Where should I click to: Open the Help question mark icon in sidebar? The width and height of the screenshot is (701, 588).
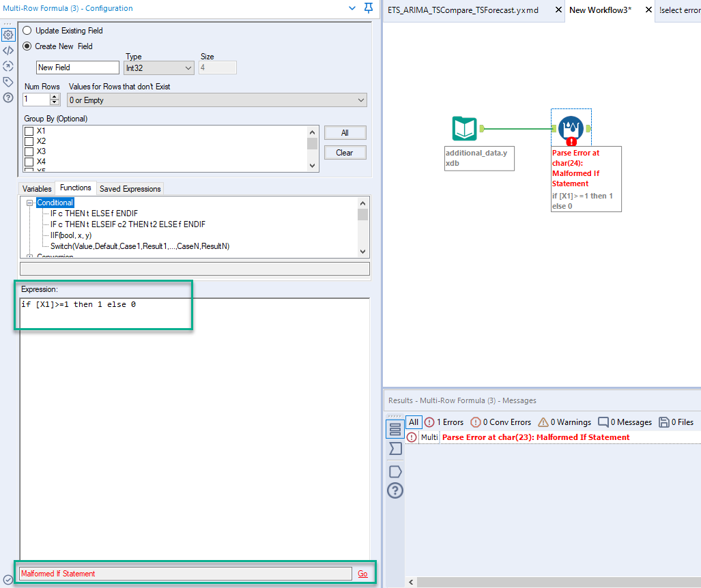(8, 98)
